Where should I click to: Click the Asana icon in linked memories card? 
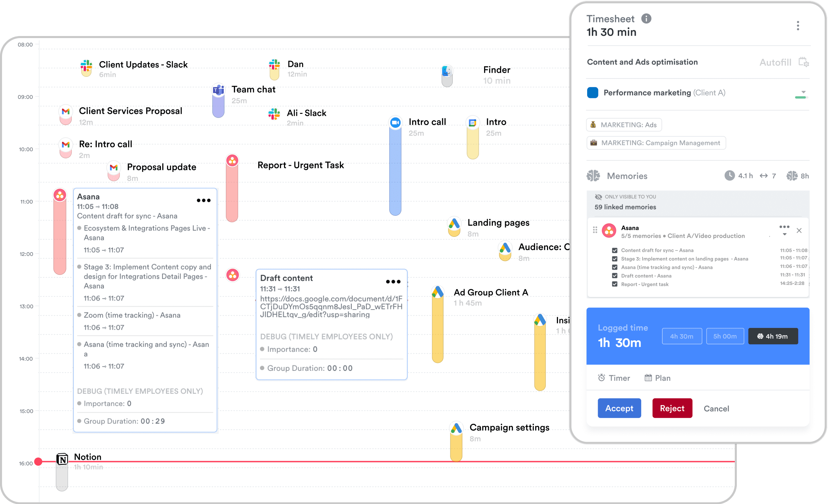click(x=609, y=231)
